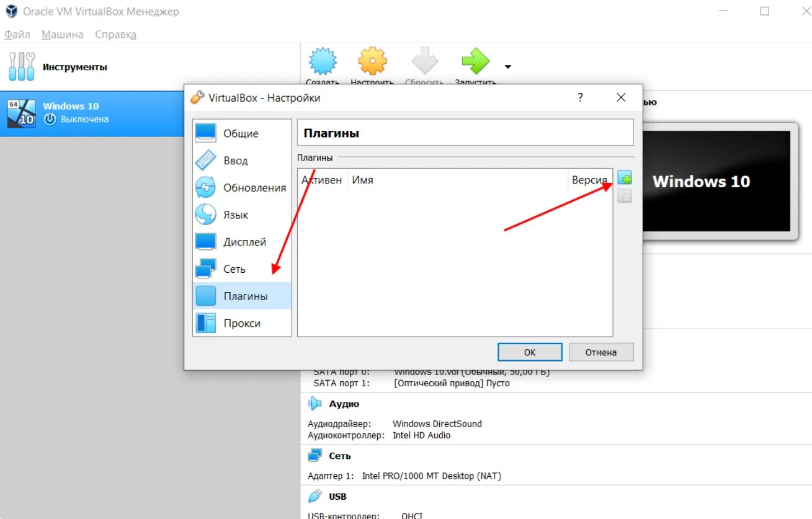This screenshot has width=812, height=519.
Task: Open the Аудио section header in details
Action: point(344,404)
